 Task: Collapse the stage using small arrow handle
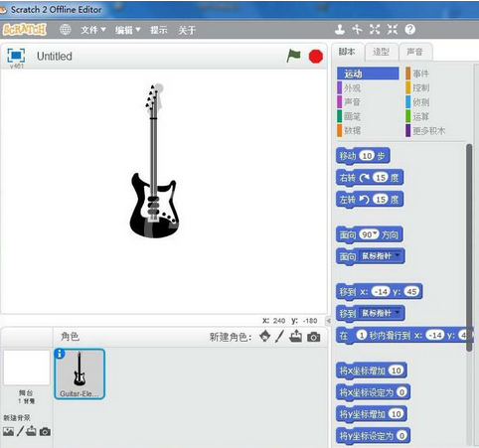[328, 321]
